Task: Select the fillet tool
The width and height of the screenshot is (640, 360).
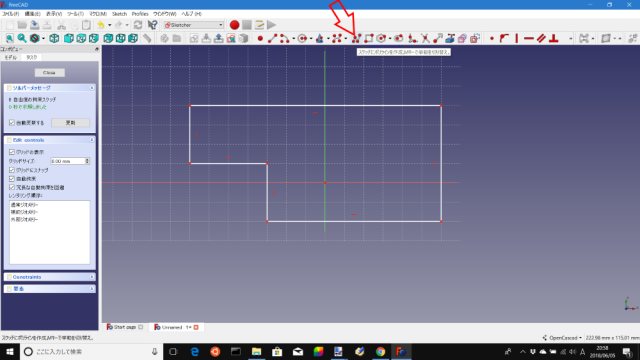Action: 412,38
